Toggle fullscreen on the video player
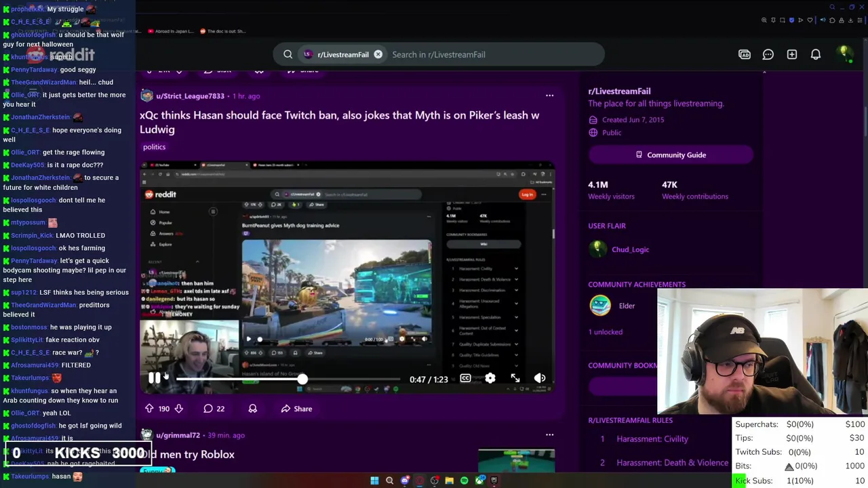Viewport: 868px width, 488px height. click(515, 379)
